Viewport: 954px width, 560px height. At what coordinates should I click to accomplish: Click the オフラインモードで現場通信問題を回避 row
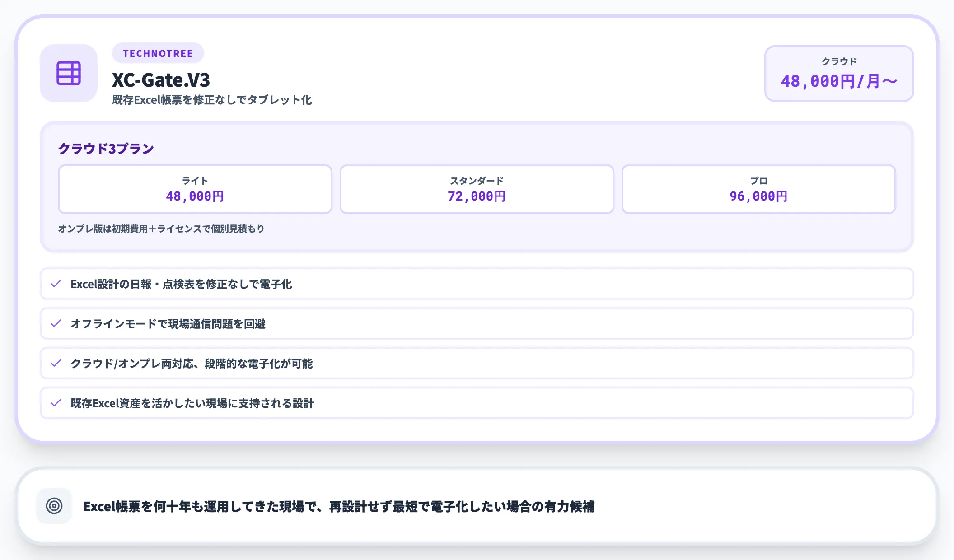click(477, 323)
